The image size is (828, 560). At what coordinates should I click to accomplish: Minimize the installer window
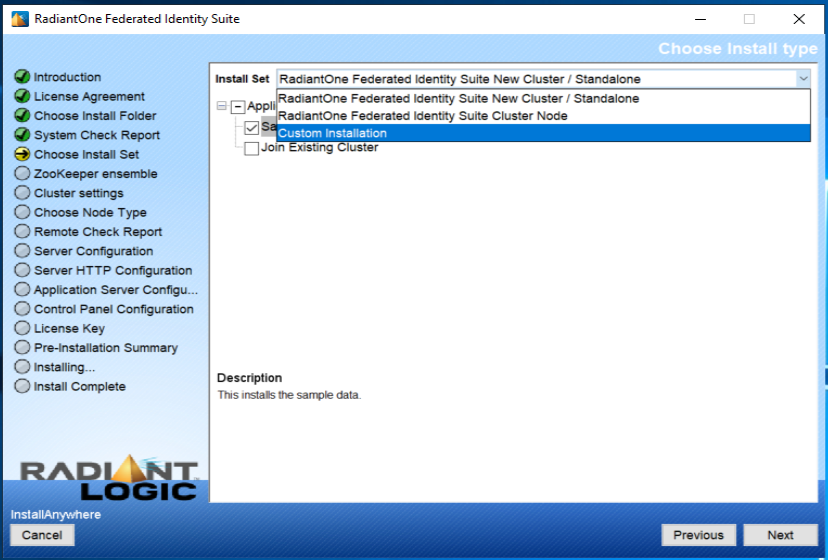coord(701,20)
